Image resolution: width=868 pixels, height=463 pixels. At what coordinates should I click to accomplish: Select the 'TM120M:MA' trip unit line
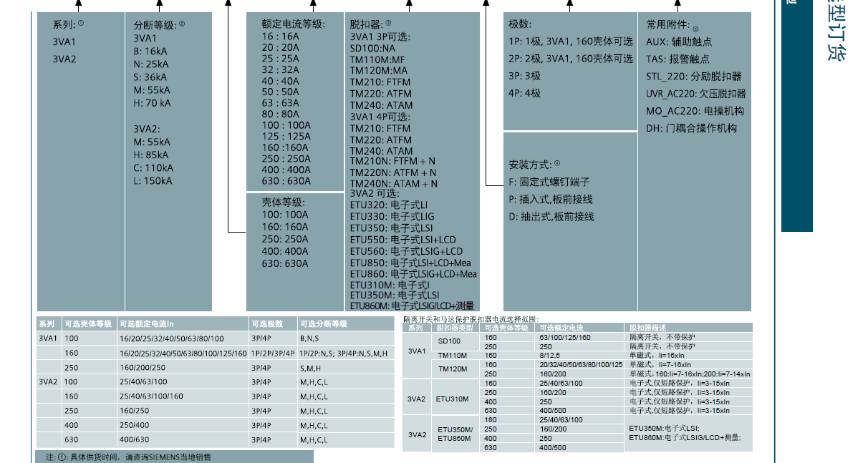[379, 71]
